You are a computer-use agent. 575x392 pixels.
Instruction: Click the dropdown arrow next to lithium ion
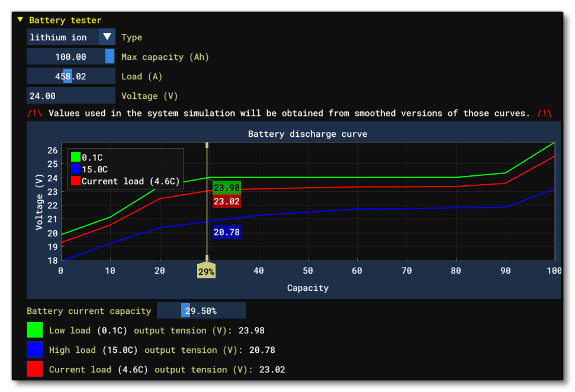point(107,37)
